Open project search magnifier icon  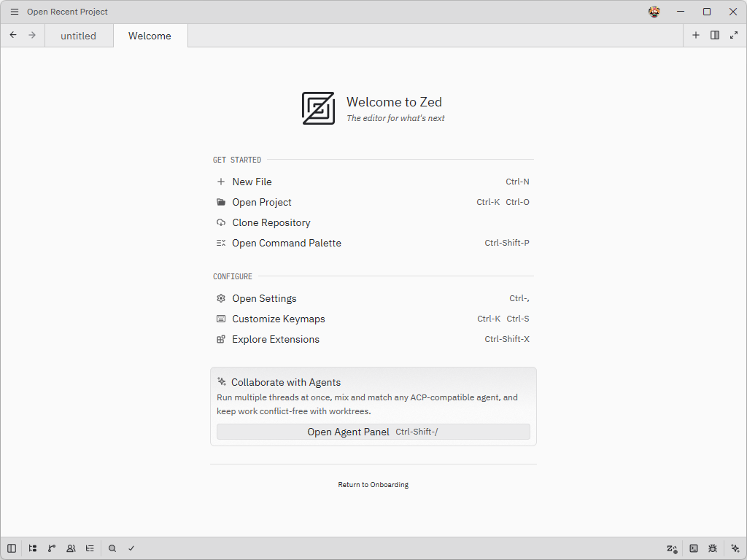point(112,548)
